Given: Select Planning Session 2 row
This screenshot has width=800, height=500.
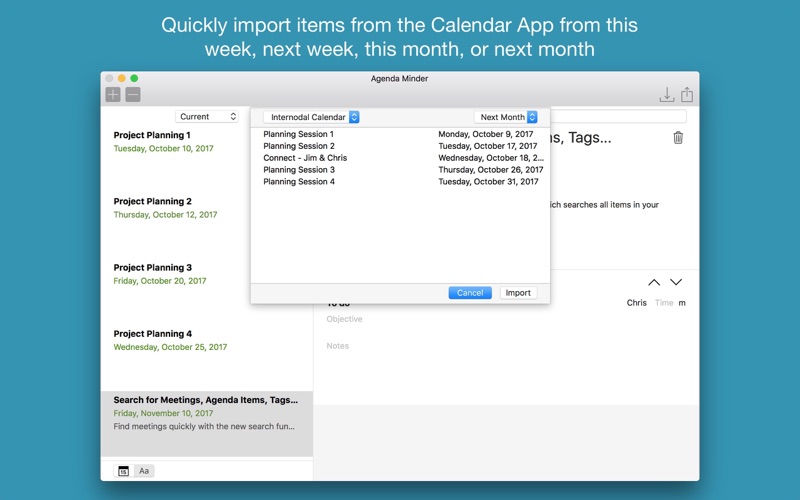Looking at the screenshot, I should (x=400, y=146).
